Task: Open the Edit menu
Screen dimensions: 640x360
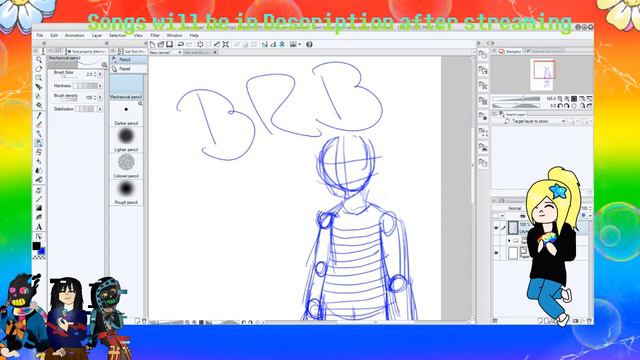Action: (x=54, y=36)
